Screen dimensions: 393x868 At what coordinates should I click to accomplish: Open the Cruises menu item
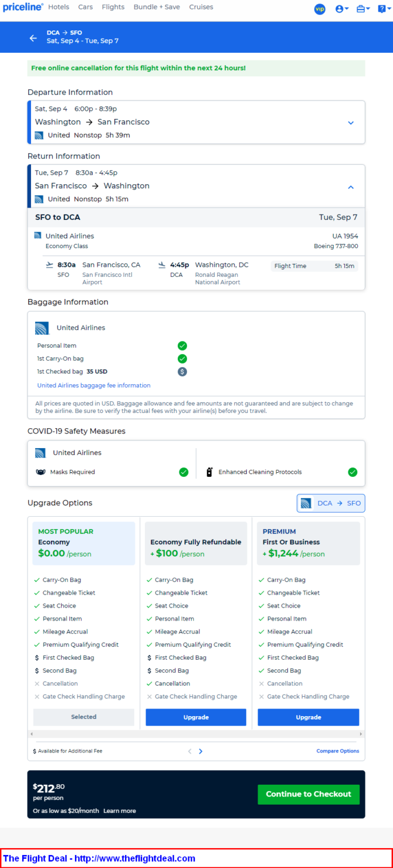[201, 7]
